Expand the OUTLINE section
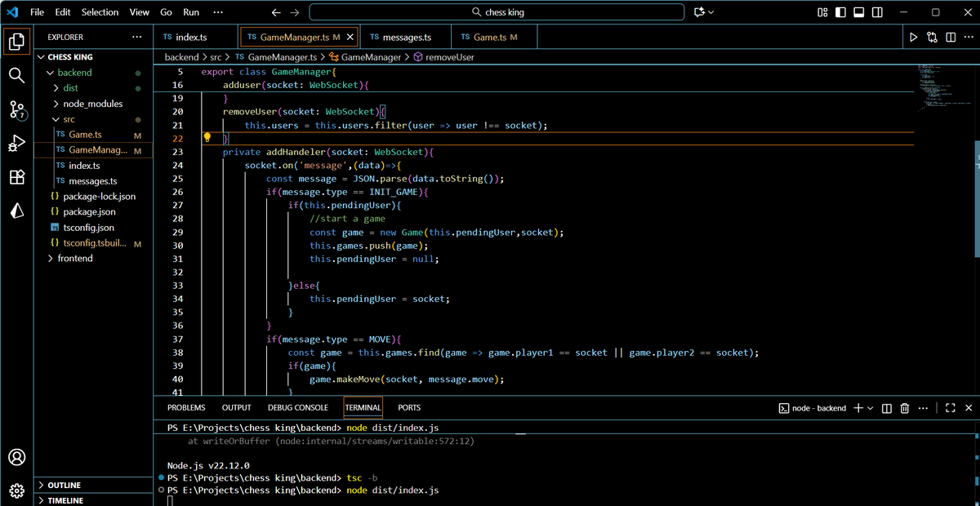The width and height of the screenshot is (980, 506). pyautogui.click(x=42, y=486)
